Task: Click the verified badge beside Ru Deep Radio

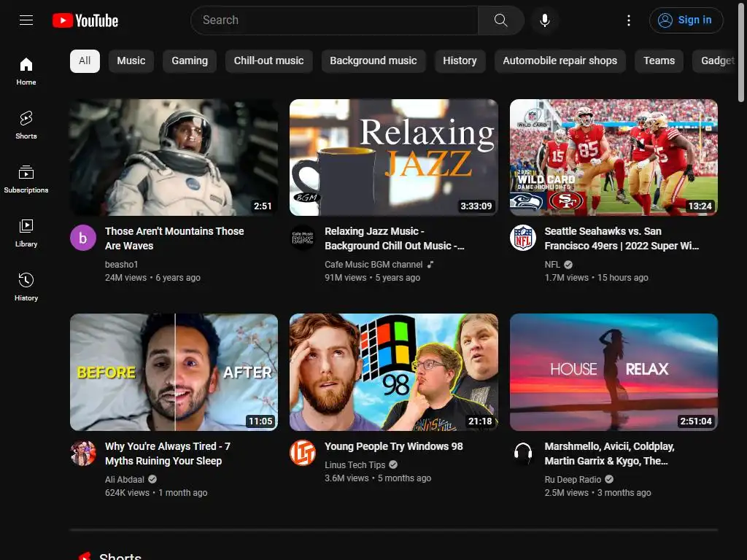Action: click(x=609, y=480)
